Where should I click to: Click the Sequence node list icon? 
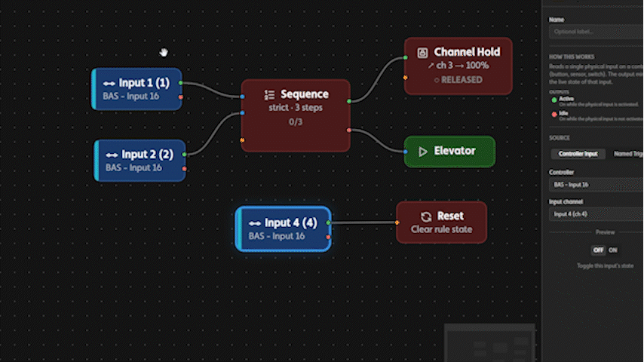(269, 95)
